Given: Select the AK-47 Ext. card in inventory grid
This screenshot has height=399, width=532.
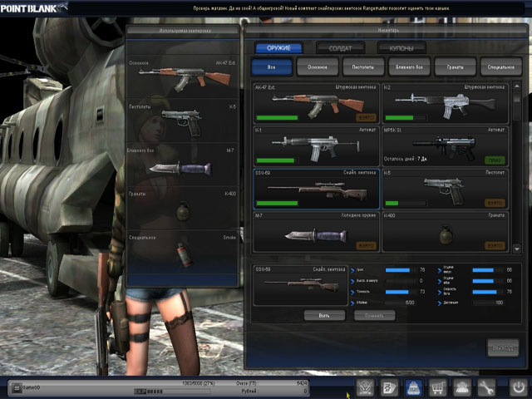Looking at the screenshot, I should 316,103.
